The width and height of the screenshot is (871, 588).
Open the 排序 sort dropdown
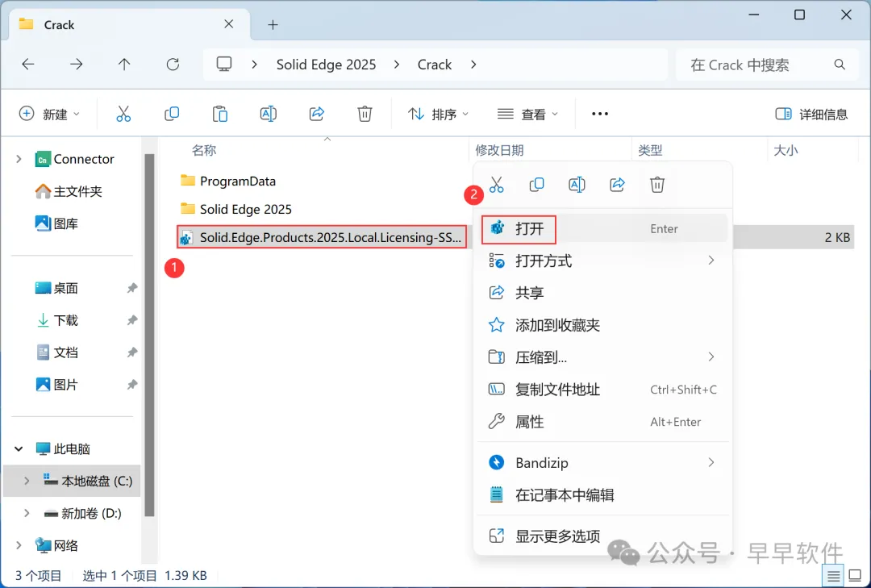438,114
